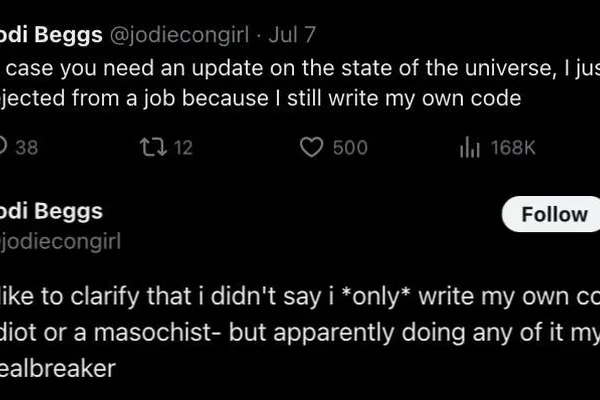This screenshot has height=400, width=600.
Task: Click the retweet arrows icon
Action: [x=153, y=147]
